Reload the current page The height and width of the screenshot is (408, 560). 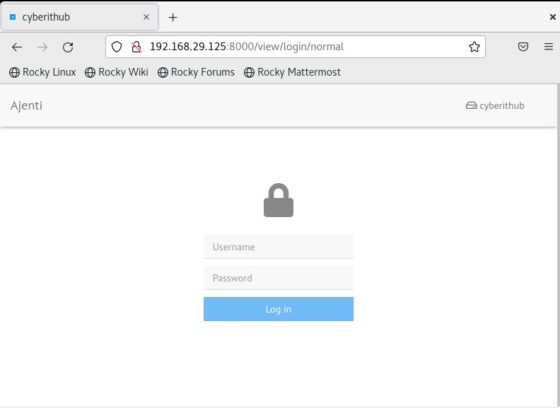(68, 47)
